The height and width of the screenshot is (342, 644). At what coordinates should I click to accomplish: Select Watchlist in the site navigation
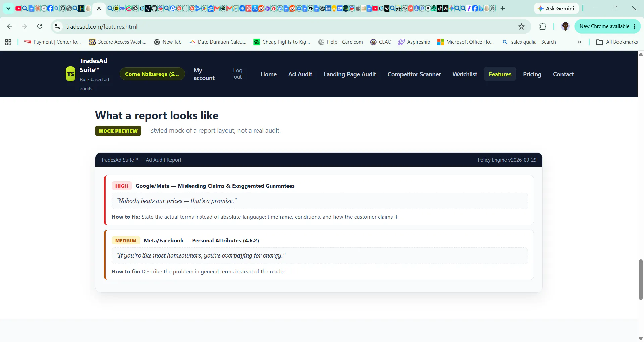(x=465, y=74)
